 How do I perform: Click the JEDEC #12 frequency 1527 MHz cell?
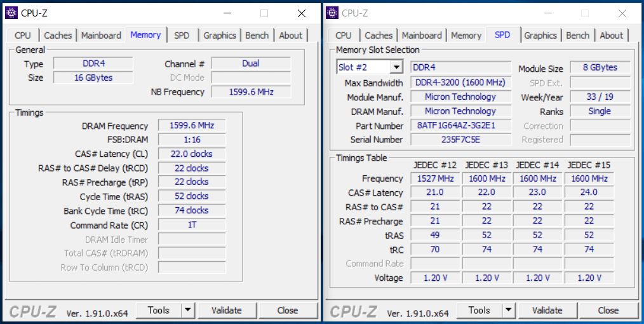pyautogui.click(x=435, y=179)
